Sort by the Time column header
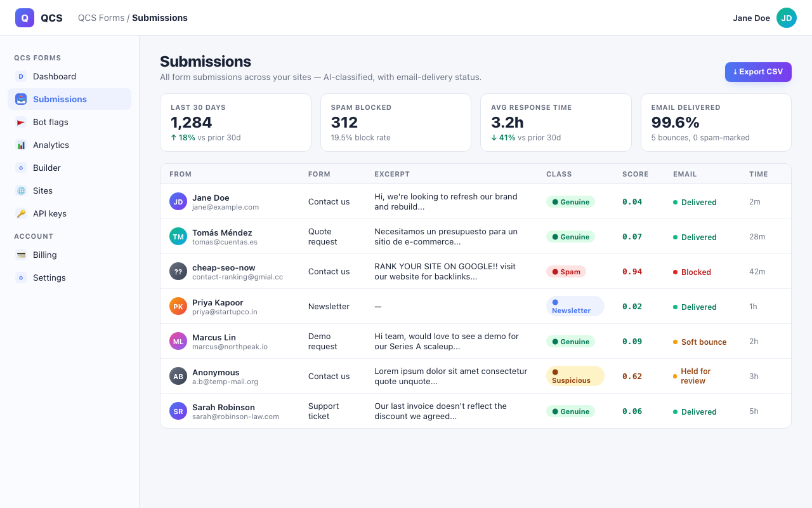The width and height of the screenshot is (812, 508). pyautogui.click(x=759, y=174)
